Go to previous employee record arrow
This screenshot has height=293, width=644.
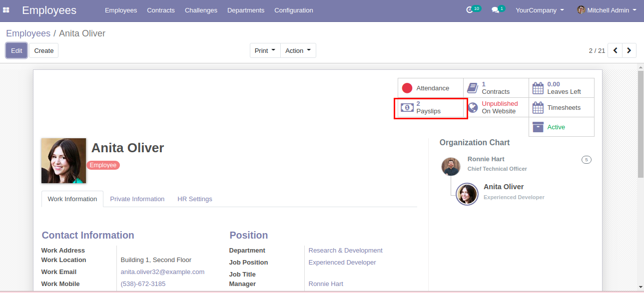[616, 50]
